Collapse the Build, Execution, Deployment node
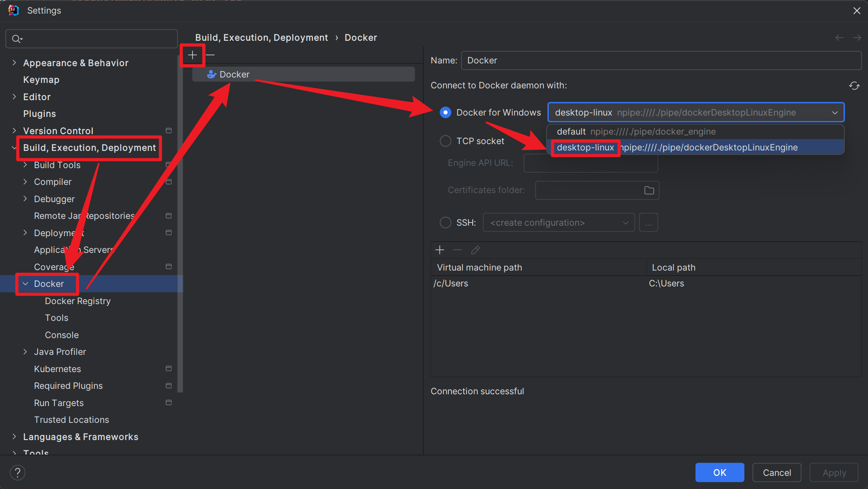Screen dimensions: 868x489 tap(14, 148)
